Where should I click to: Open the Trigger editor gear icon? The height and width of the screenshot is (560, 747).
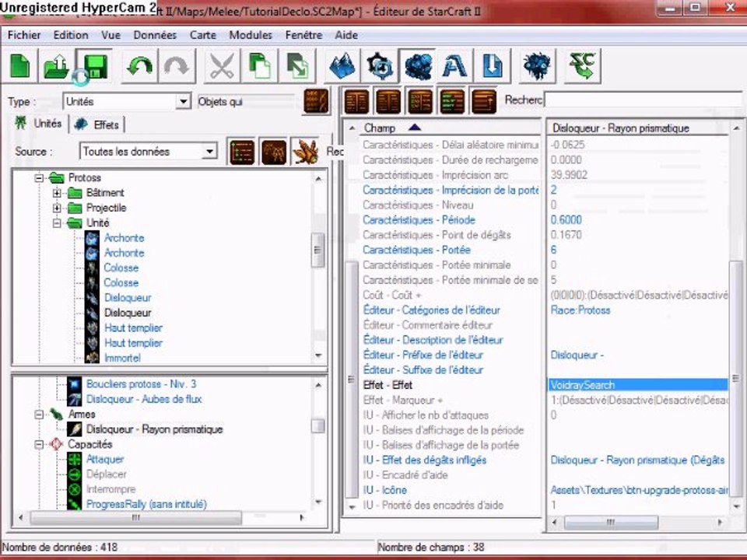[x=380, y=65]
